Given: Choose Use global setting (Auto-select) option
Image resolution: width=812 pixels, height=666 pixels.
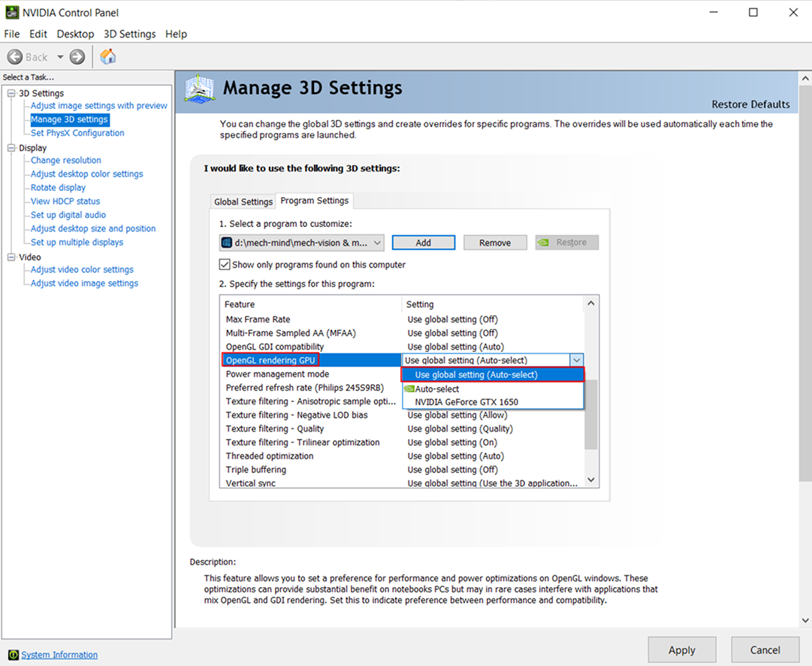Looking at the screenshot, I should 493,375.
